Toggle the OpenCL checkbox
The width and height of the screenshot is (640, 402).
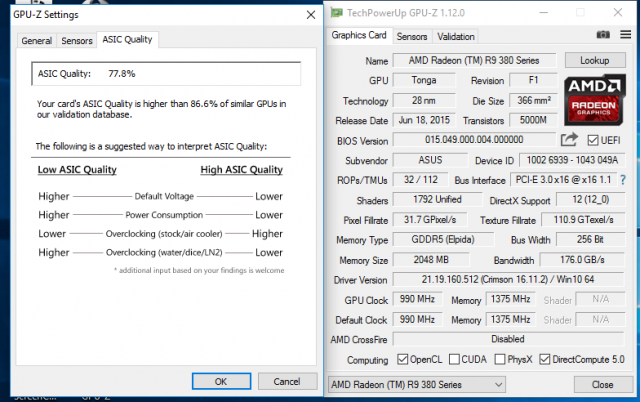(402, 359)
